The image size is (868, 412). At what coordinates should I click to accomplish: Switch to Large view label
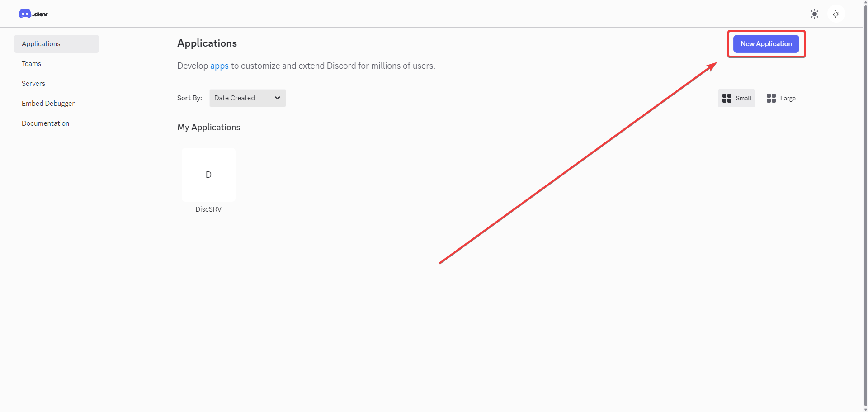point(788,99)
